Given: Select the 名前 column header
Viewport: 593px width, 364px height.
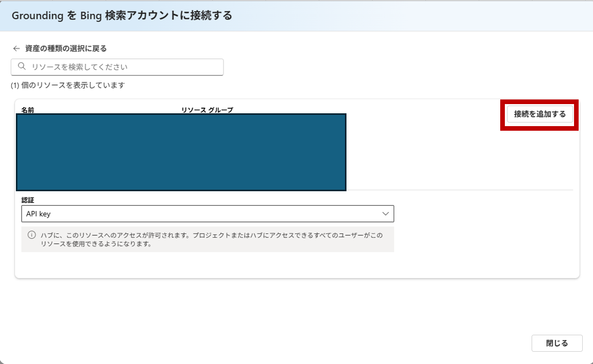Looking at the screenshot, I should pos(28,110).
